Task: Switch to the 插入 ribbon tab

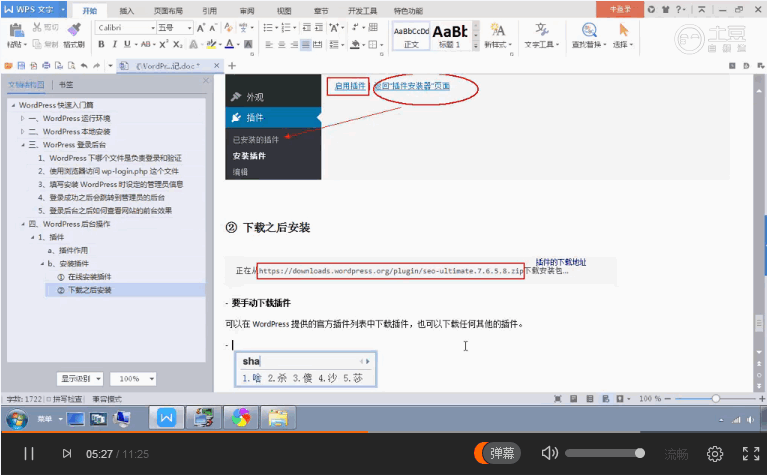Action: pos(127,11)
